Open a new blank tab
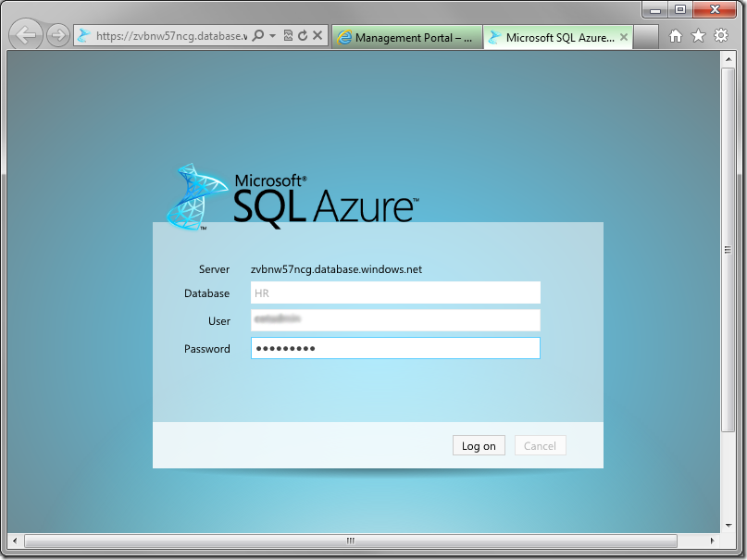The image size is (747, 560). pyautogui.click(x=646, y=37)
